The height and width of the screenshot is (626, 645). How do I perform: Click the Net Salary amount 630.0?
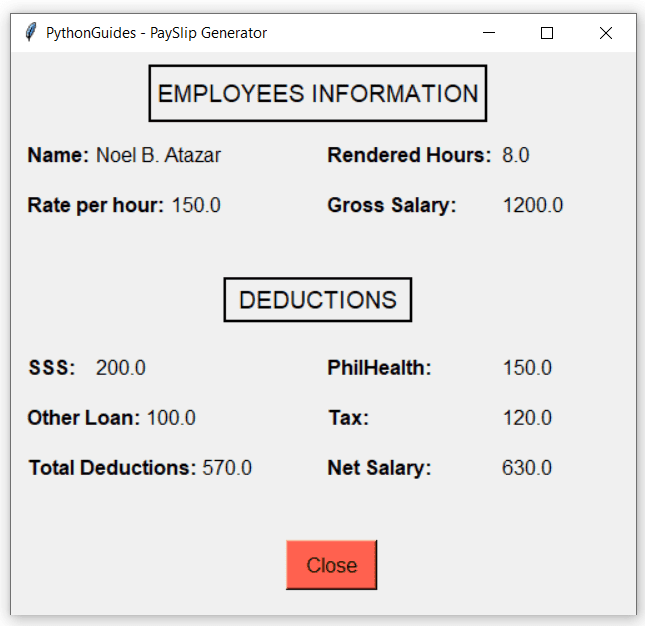(x=526, y=468)
